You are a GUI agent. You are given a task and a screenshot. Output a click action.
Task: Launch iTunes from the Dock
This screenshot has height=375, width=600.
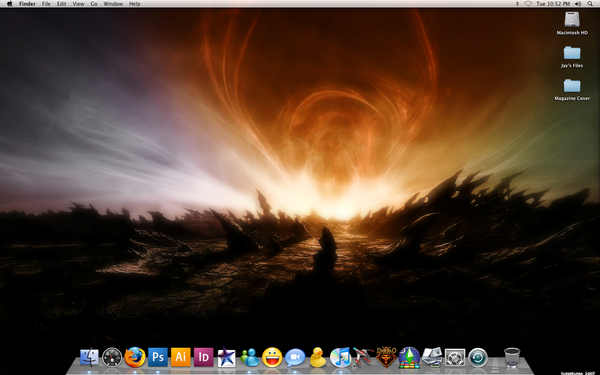(x=341, y=357)
